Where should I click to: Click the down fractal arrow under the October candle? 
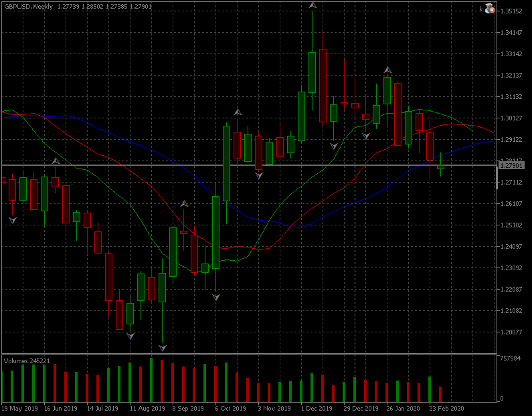tap(216, 296)
